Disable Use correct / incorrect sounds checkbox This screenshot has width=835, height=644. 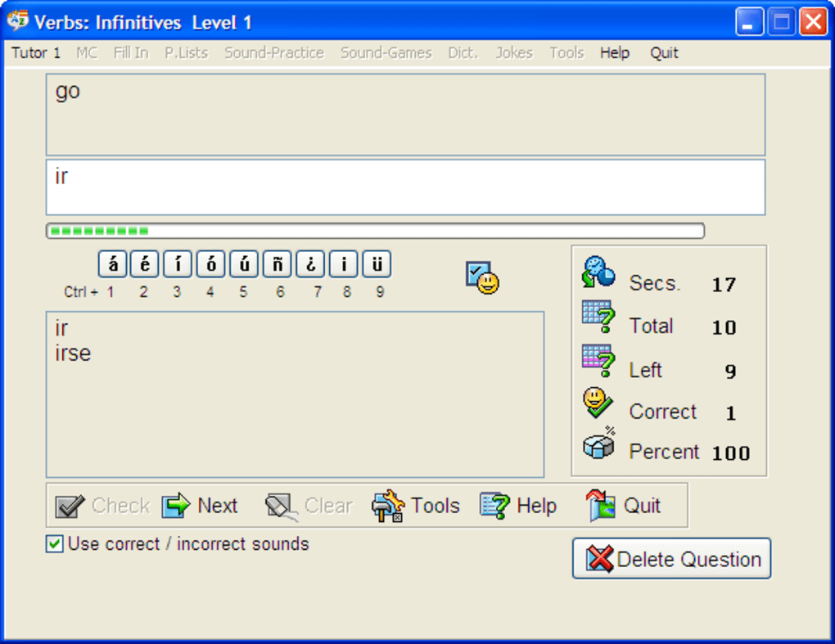click(x=54, y=544)
